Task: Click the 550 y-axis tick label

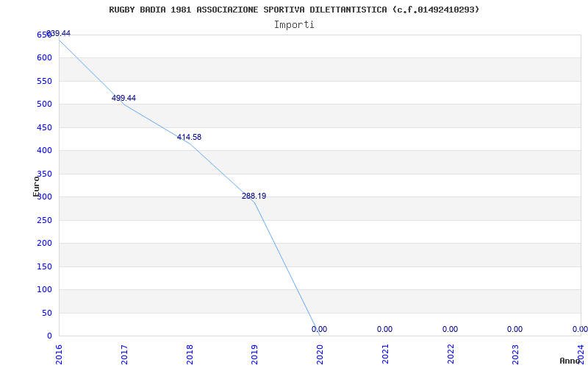Action: 44,81
